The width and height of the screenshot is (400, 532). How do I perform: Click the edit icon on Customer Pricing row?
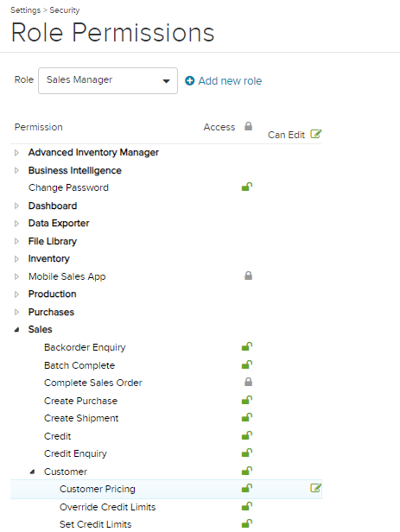(x=316, y=488)
